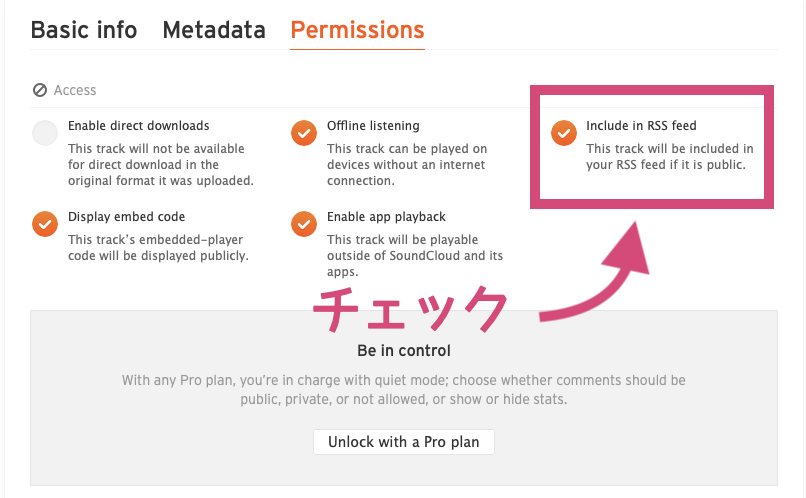The width and height of the screenshot is (806, 498).
Task: Click the 'Be in control' heading
Action: 404,351
